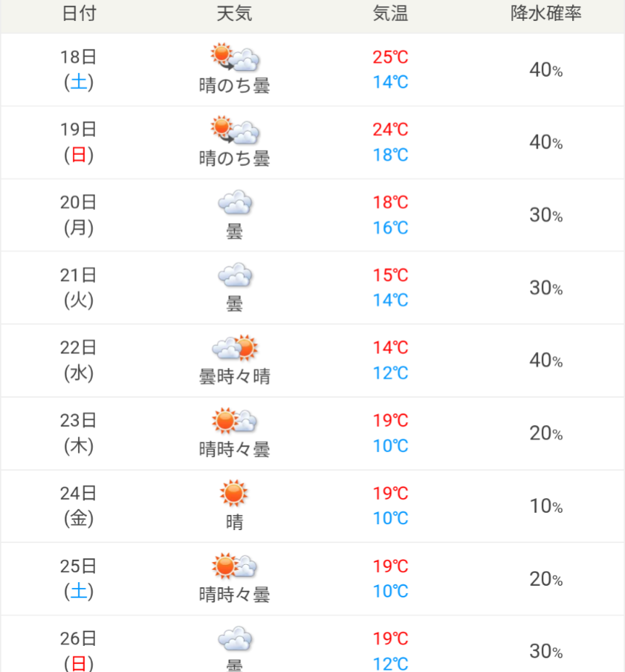Click the 18日 (土) date cell
This screenshot has width=625, height=672.
78,70
